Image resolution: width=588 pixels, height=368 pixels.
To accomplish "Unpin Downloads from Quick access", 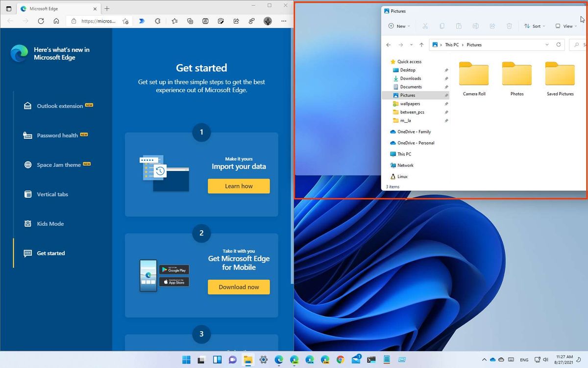I will [x=446, y=78].
